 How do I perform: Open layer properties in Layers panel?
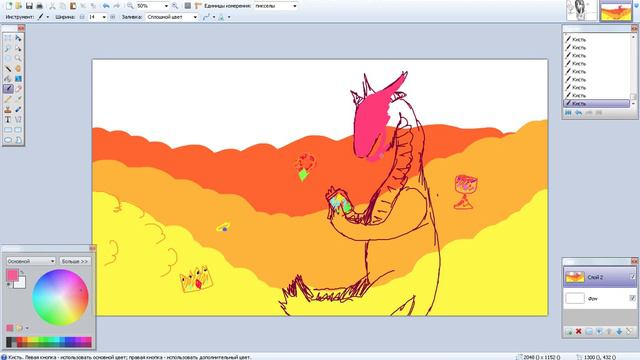tap(629, 331)
